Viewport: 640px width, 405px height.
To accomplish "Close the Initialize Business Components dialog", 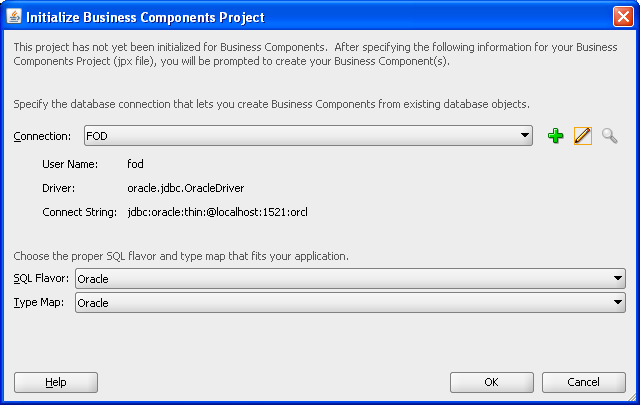I will coord(621,16).
